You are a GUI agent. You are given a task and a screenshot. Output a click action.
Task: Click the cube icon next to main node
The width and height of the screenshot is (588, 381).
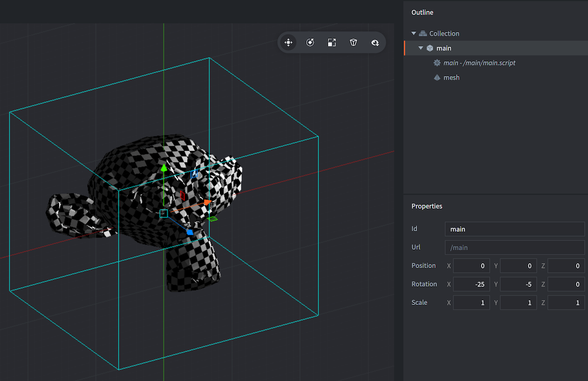431,48
